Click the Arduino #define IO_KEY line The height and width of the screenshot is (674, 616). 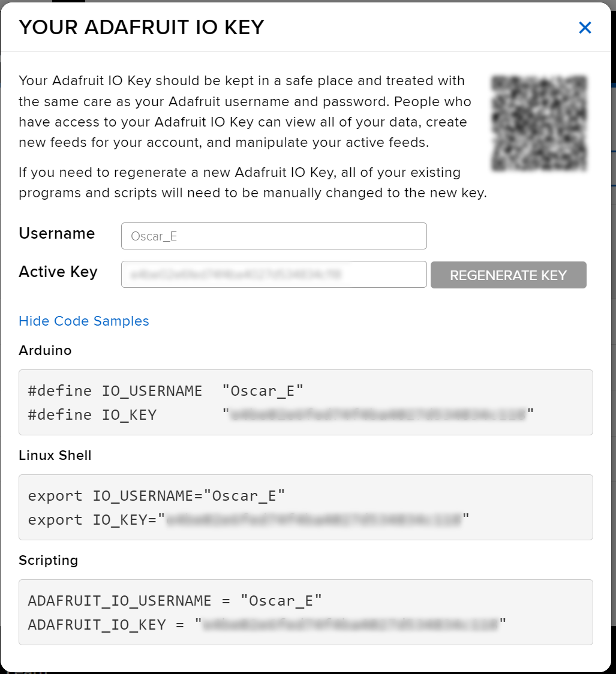tap(281, 415)
